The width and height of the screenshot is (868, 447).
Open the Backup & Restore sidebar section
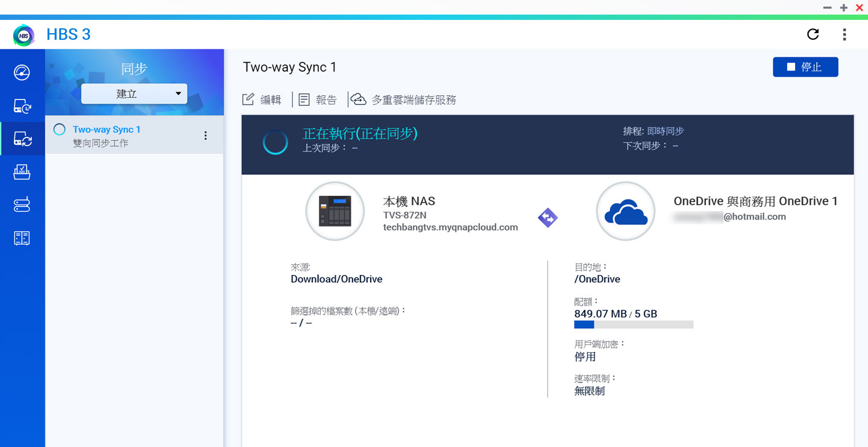(22, 106)
